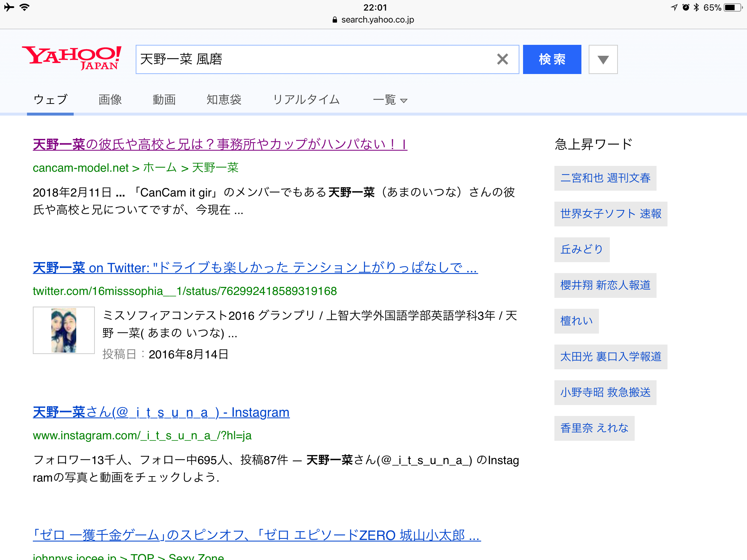This screenshot has height=560, width=747.
Task: Click trending word 小野寺昭 救急搬送
Action: (x=605, y=392)
